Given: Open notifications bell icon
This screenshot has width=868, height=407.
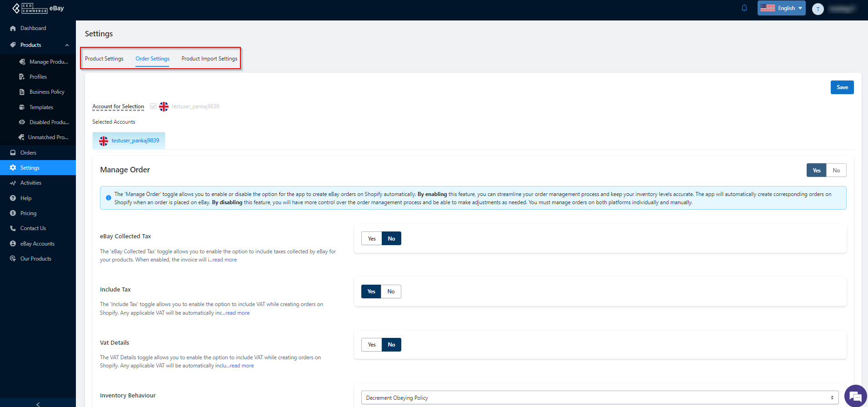Looking at the screenshot, I should [x=744, y=8].
